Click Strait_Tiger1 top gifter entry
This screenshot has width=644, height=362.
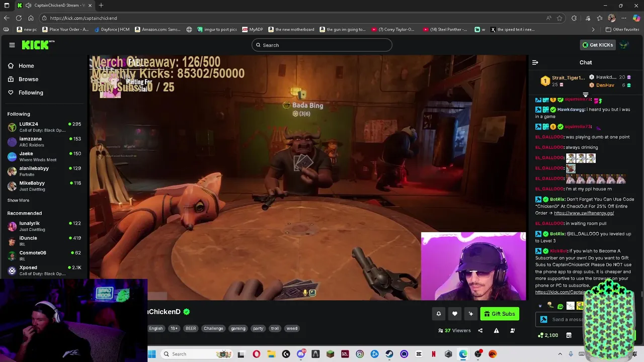563,81
